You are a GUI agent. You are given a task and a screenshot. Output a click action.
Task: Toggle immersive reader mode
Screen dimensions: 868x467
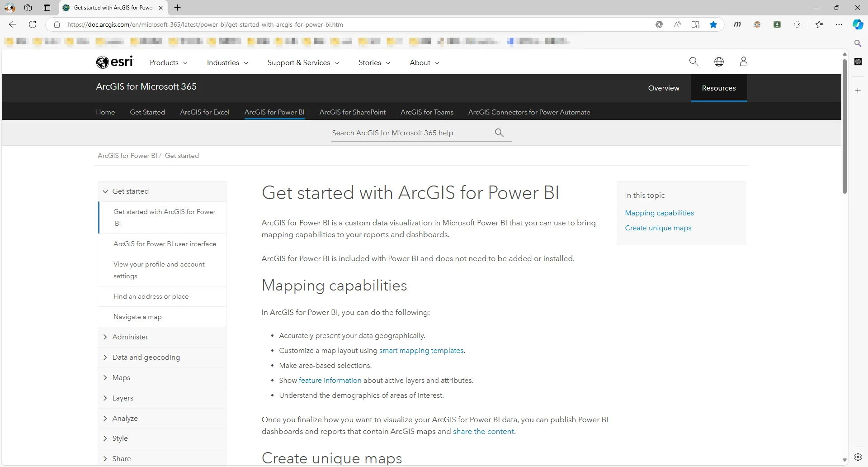tap(695, 24)
